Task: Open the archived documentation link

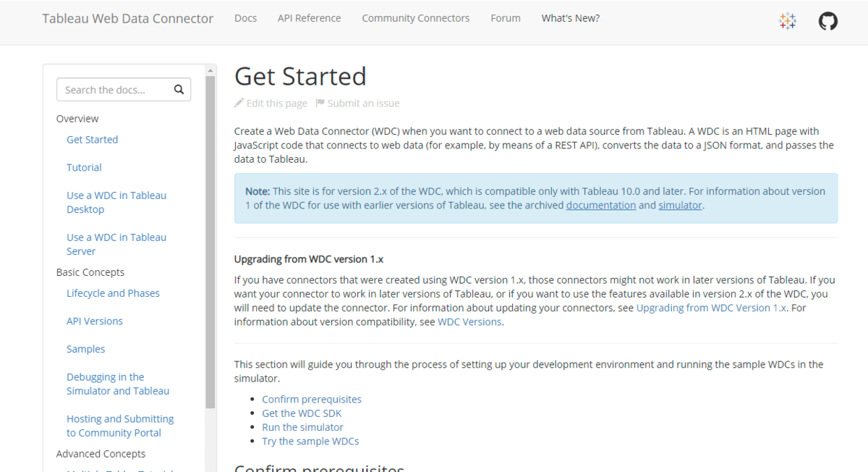Action: coord(601,206)
